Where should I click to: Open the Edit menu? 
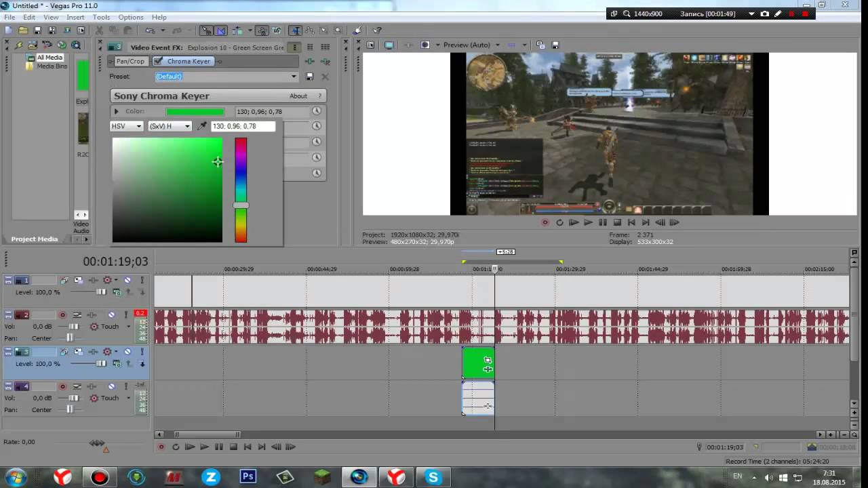click(x=29, y=17)
